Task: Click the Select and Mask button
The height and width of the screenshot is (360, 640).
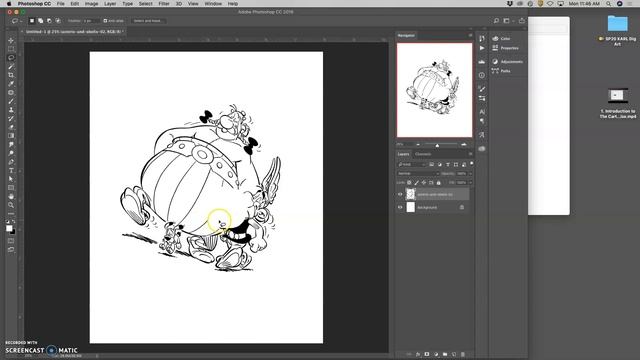Action: pos(148,21)
